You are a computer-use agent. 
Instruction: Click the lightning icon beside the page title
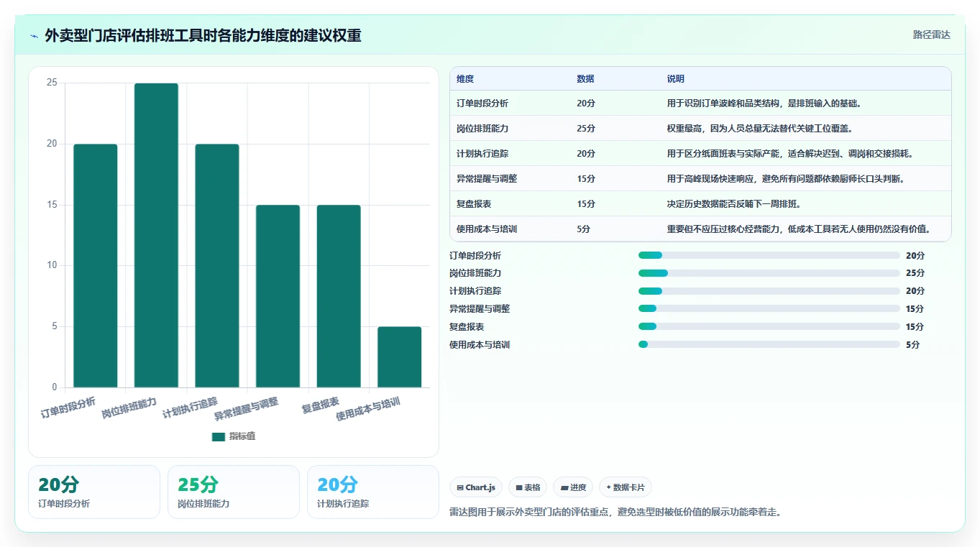[35, 36]
